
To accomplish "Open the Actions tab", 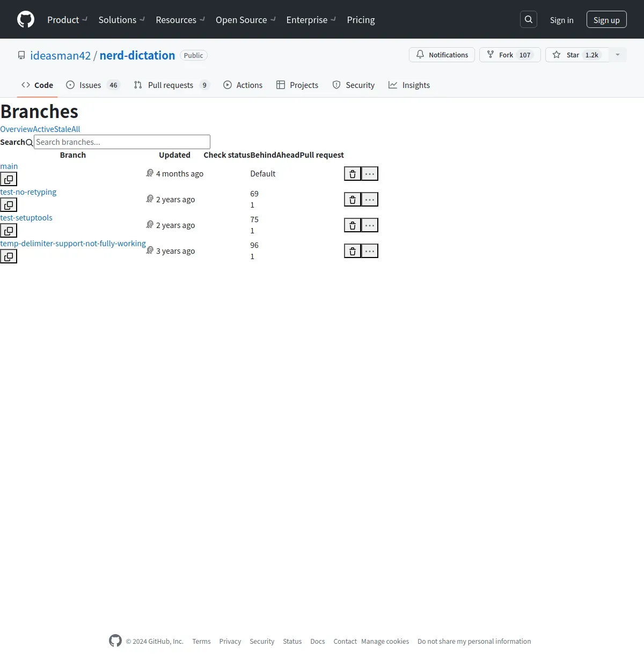I will point(243,85).
